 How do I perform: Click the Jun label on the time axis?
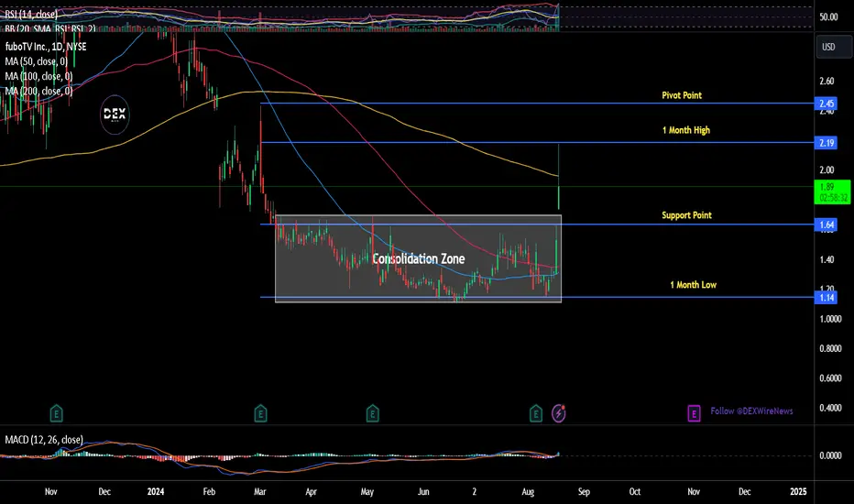tap(423, 491)
